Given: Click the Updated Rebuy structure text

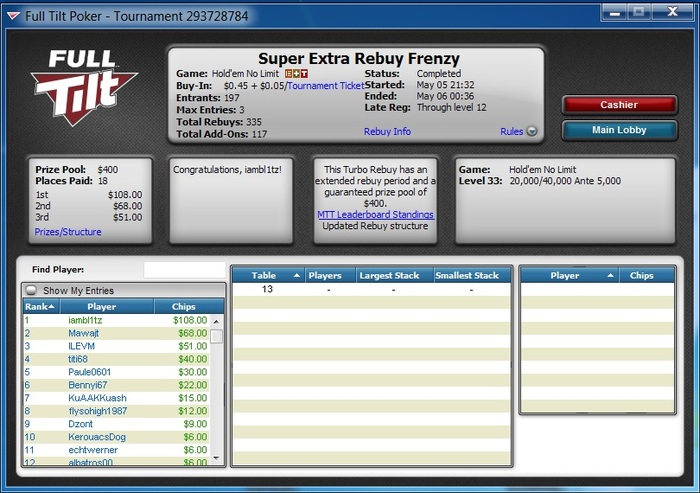Looking at the screenshot, I should [375, 226].
